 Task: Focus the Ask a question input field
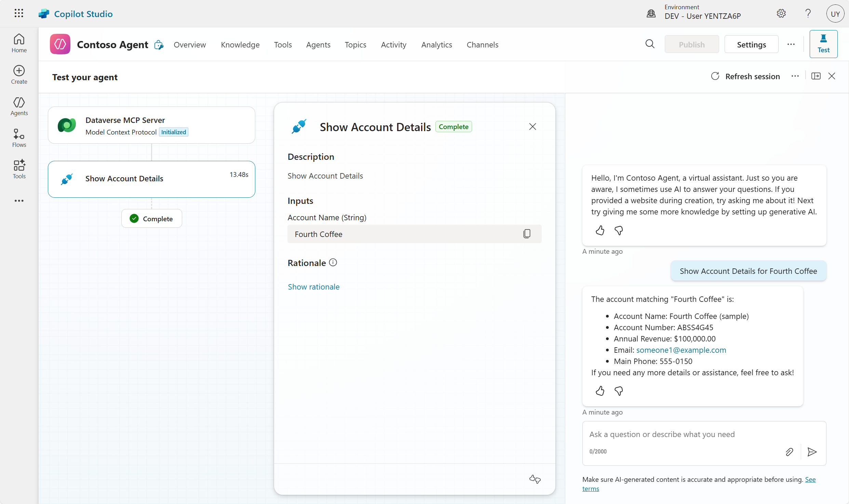coord(684,434)
